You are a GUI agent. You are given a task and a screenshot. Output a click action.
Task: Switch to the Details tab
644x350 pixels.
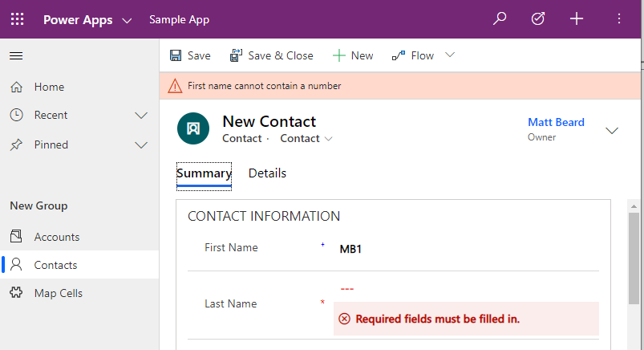[267, 173]
